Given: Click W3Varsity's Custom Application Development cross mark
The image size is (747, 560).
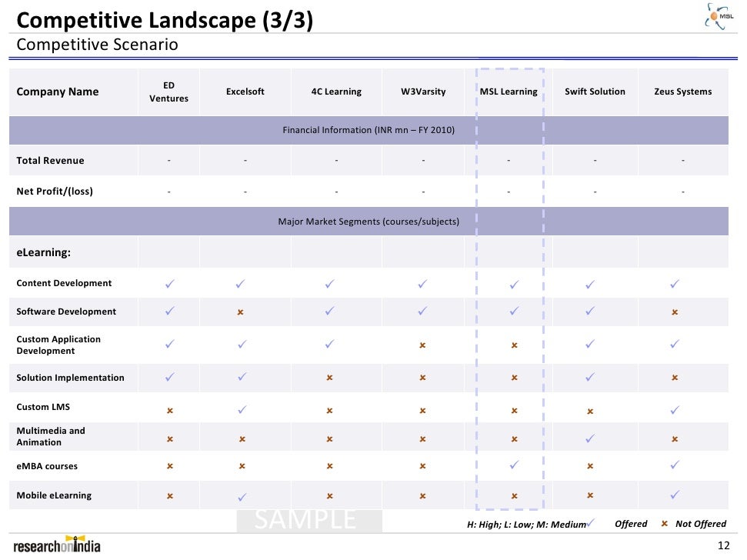Looking at the screenshot, I should 422,345.
